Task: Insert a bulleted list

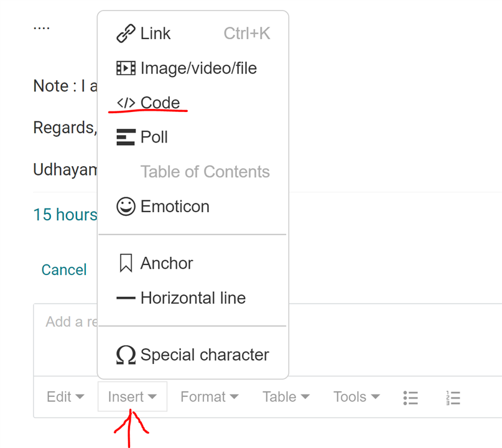Action: coord(411,398)
